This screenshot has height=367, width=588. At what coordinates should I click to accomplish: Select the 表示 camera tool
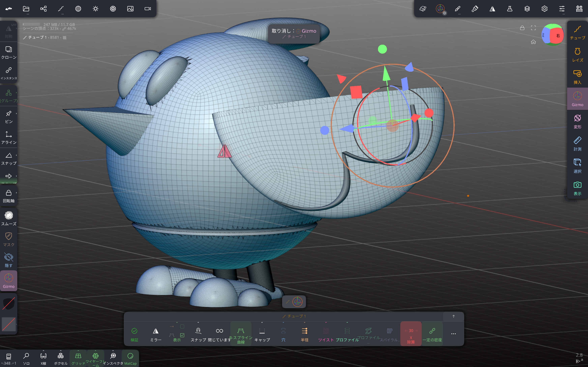tap(577, 188)
